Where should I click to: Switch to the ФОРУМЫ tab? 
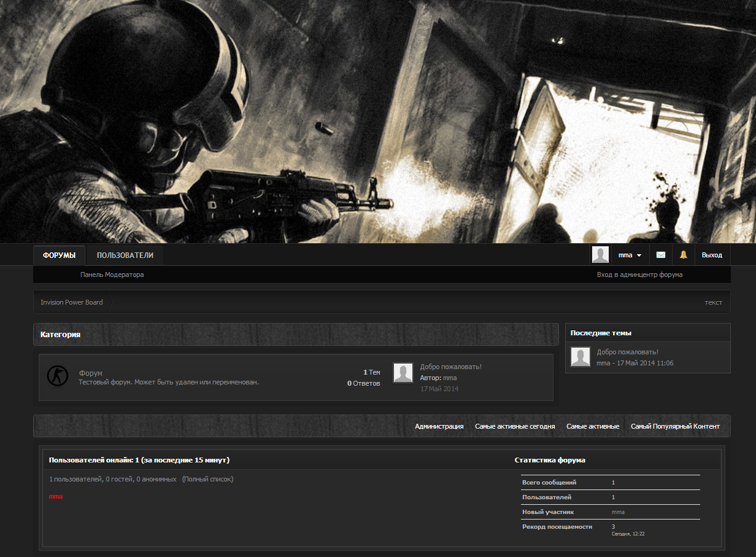click(60, 255)
